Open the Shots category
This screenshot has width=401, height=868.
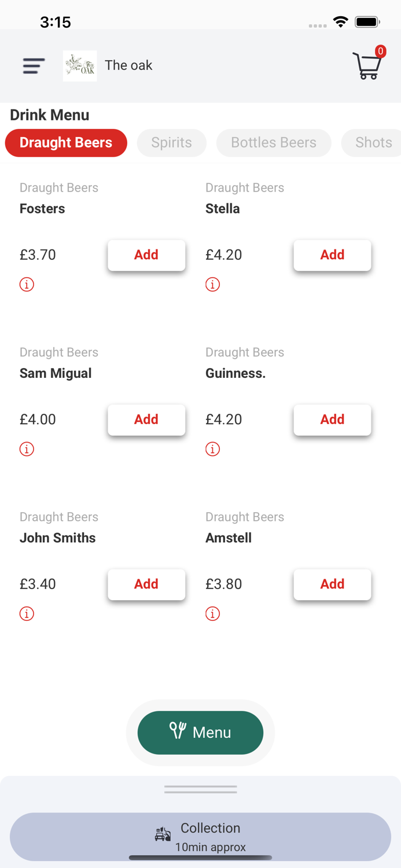[x=373, y=143]
